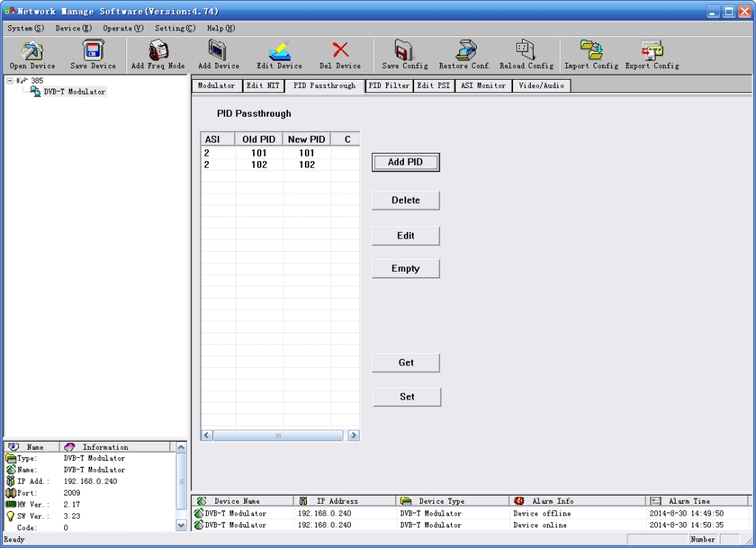This screenshot has width=756, height=548.
Task: Click the Alarm Time column icon
Action: [x=656, y=501]
